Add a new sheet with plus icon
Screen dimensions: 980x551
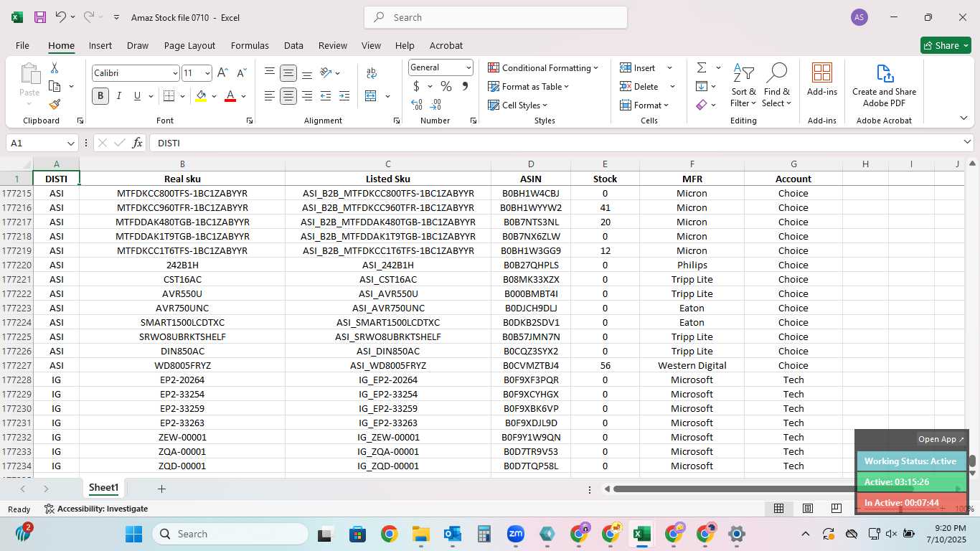[161, 489]
